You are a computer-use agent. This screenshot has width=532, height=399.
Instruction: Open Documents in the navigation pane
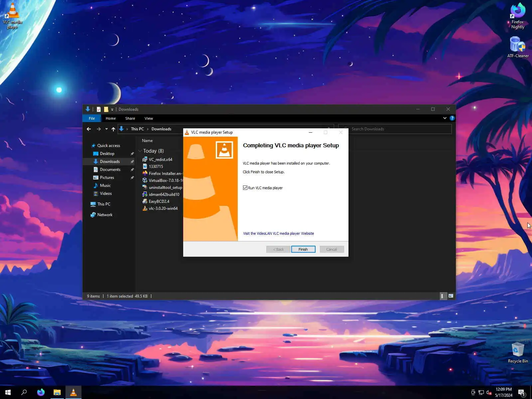click(110, 170)
